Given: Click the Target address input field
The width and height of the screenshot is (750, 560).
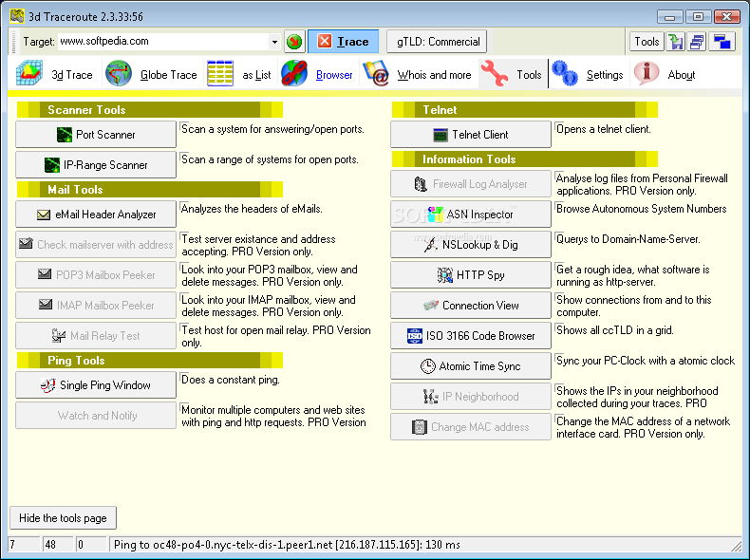Looking at the screenshot, I should [x=163, y=42].
